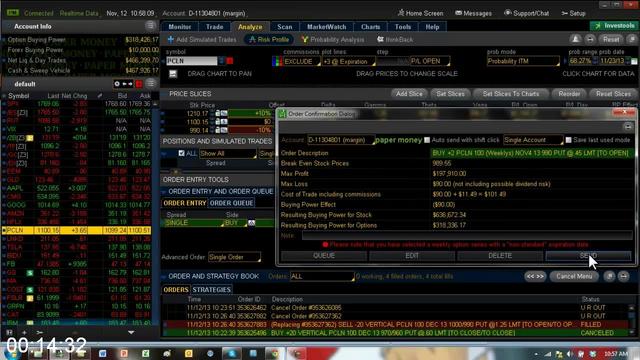The width and height of the screenshot is (640, 360).
Task: Switch to the Monitor tab
Action: (x=180, y=27)
